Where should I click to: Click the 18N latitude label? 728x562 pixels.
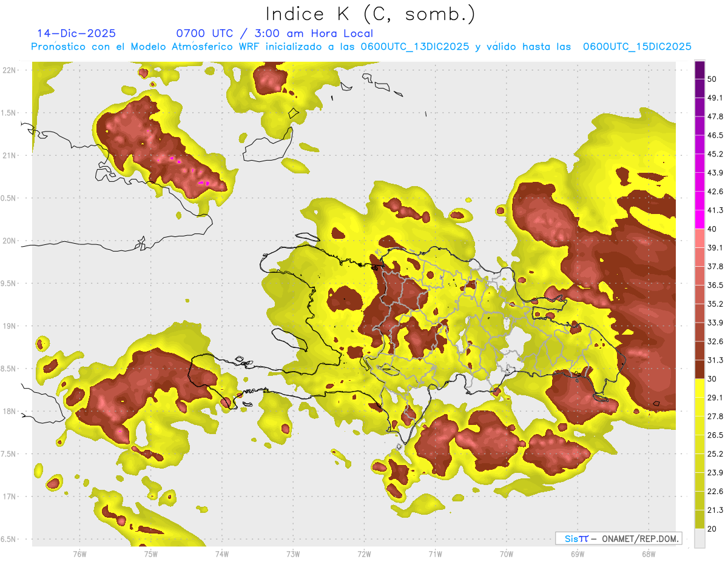click(10, 411)
